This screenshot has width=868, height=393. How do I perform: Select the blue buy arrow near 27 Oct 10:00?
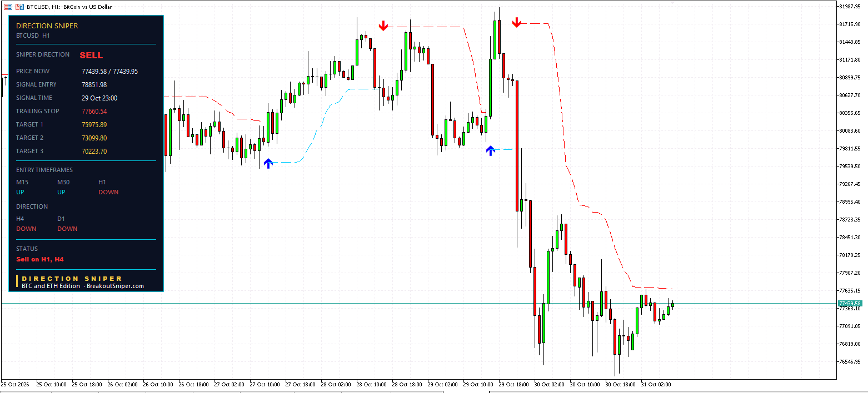click(x=268, y=163)
